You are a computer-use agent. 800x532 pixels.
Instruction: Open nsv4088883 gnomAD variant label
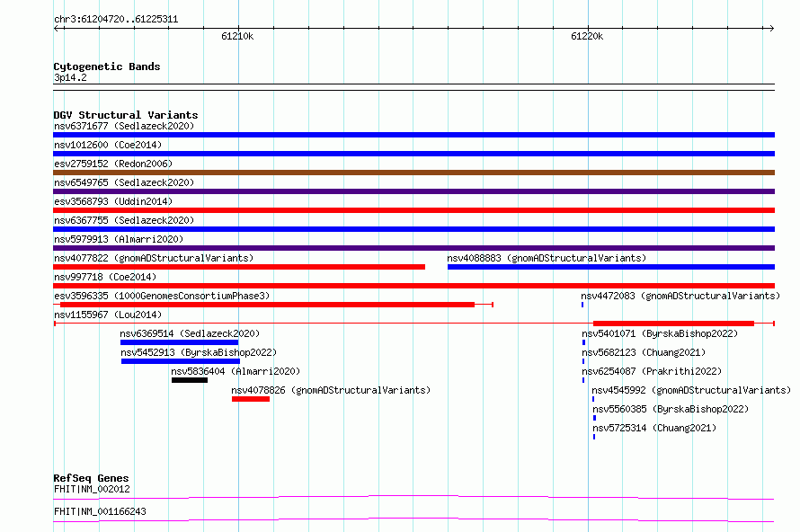point(547,258)
